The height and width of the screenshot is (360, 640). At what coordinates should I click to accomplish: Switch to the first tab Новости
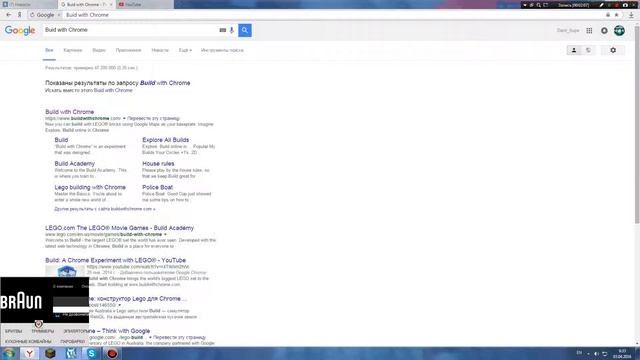click(28, 4)
